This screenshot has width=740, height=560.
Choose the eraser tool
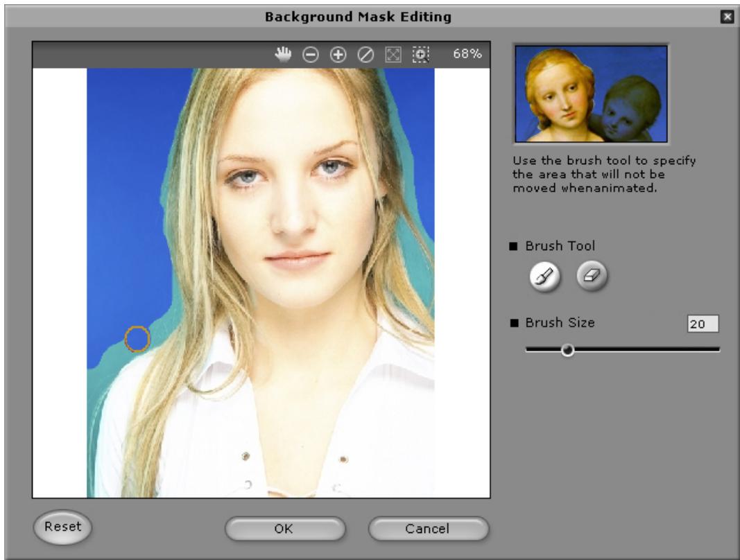click(x=592, y=276)
